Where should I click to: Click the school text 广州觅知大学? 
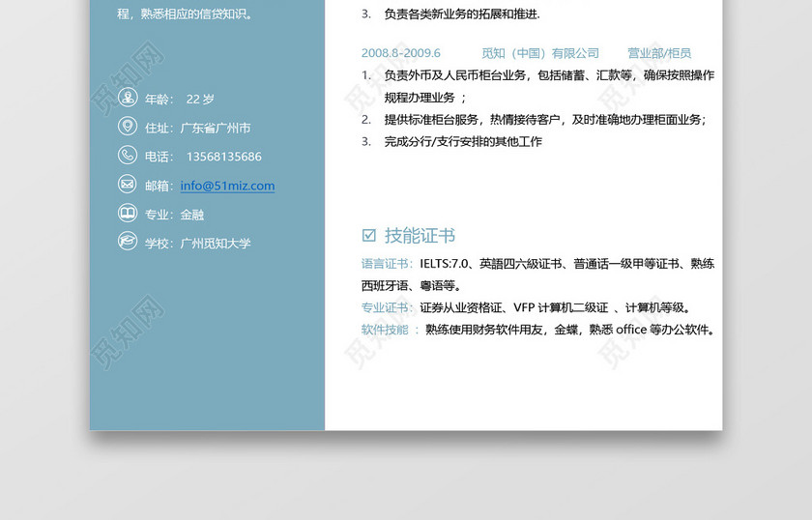(216, 244)
